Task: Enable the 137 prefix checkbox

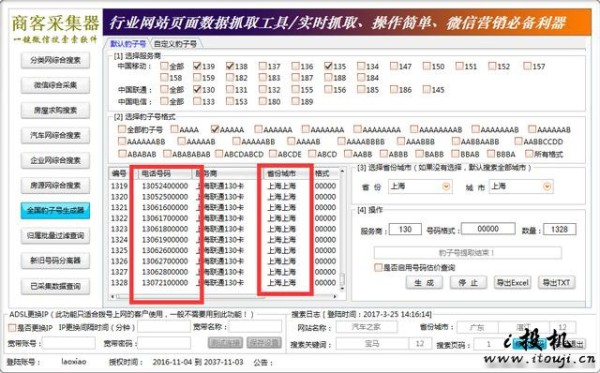Action: 262,66
